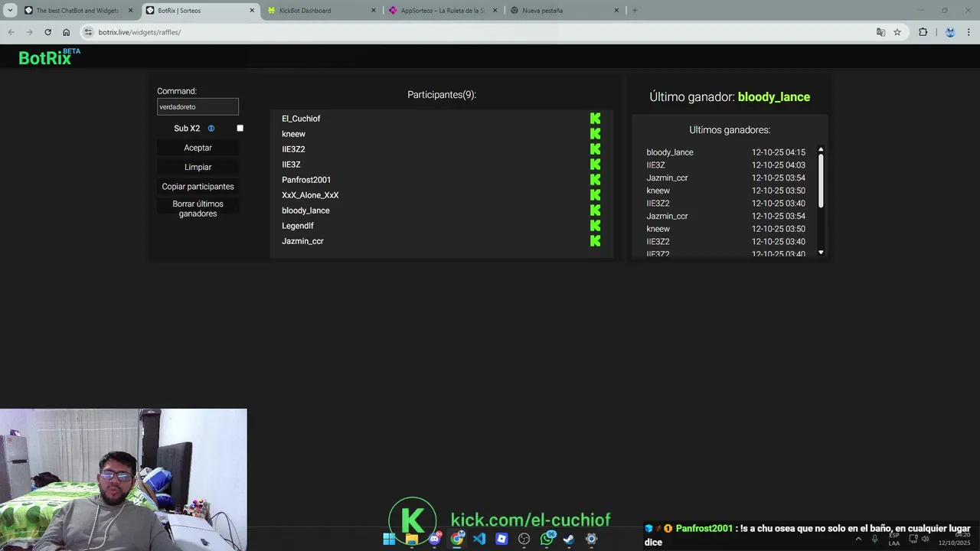Click the Kick icon beside LegendIf
The width and height of the screenshot is (980, 551).
(x=595, y=226)
